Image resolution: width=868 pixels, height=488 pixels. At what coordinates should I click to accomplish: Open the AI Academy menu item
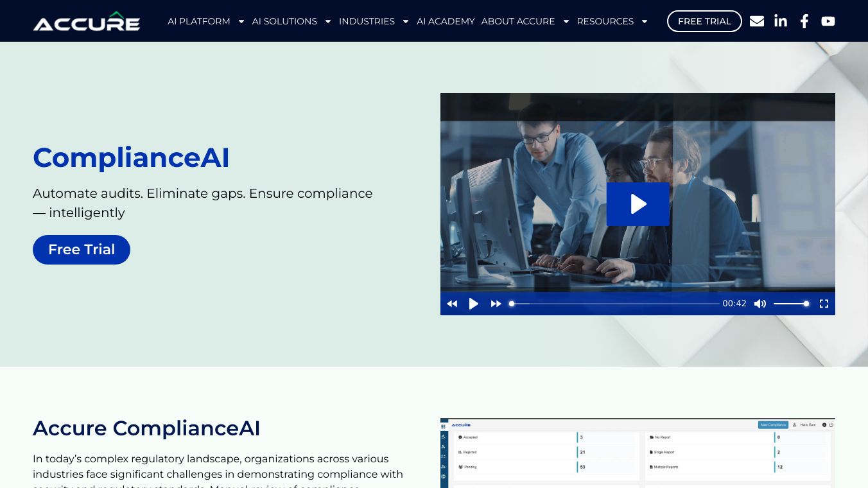(446, 21)
